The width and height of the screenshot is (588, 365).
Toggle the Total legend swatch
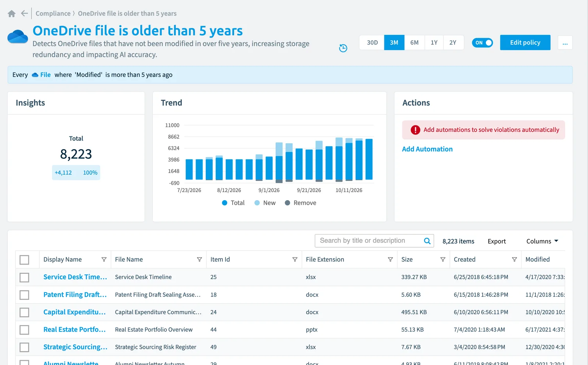pos(225,203)
